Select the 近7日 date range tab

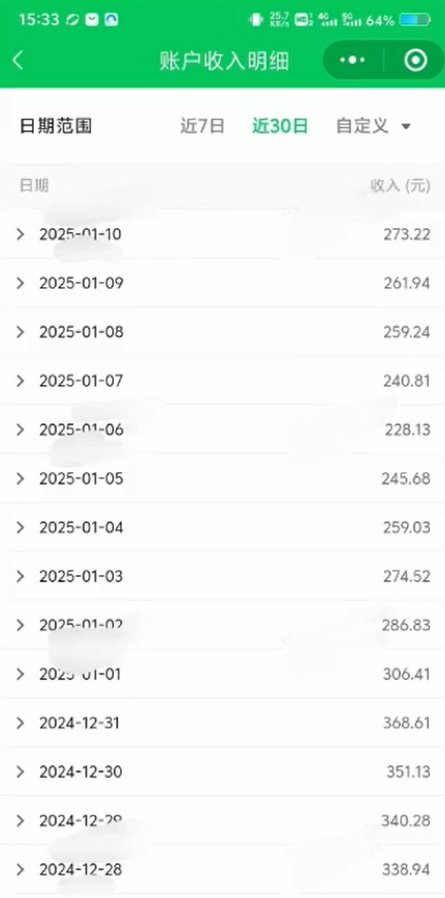tap(202, 125)
